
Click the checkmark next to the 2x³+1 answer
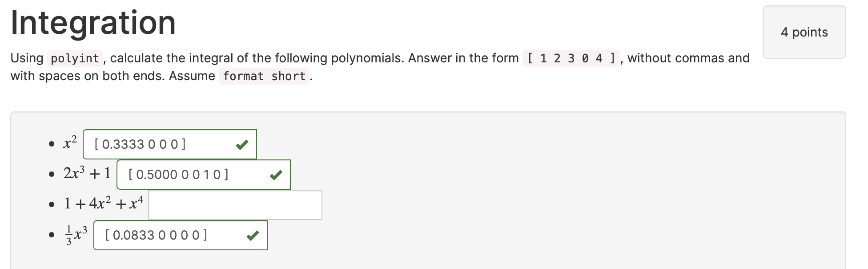276,175
